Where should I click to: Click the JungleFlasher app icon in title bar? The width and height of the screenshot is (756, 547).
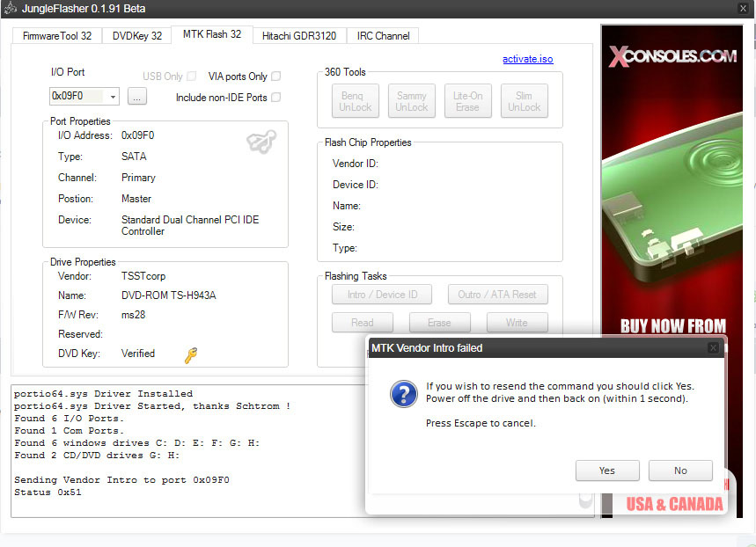pos(11,8)
